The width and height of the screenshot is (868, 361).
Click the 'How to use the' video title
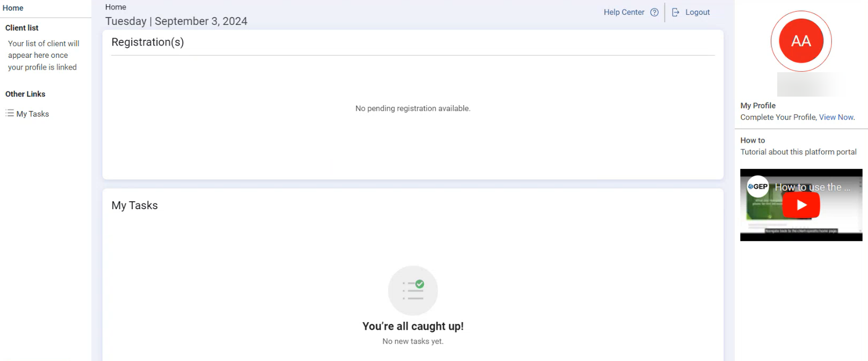coord(812,187)
